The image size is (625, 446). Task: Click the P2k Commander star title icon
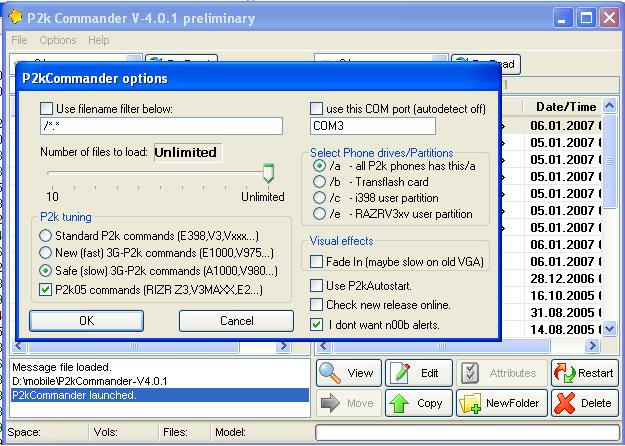15,17
